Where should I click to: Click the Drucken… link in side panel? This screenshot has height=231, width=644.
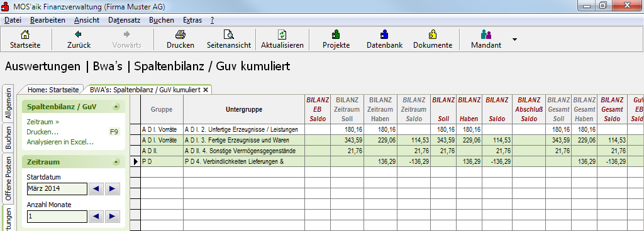pos(42,132)
